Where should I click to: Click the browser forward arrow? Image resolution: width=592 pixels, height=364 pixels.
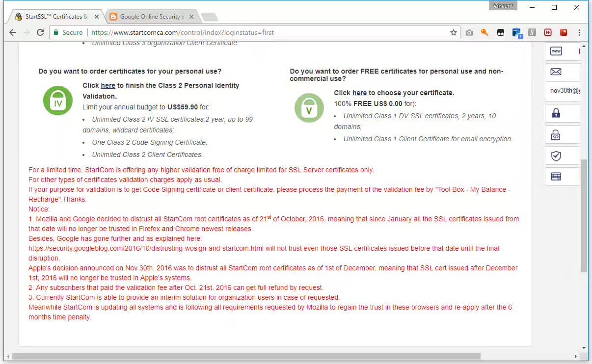point(27,32)
